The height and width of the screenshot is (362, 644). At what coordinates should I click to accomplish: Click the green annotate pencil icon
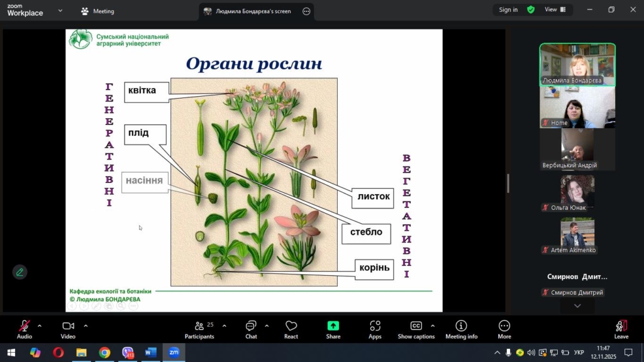(19, 272)
